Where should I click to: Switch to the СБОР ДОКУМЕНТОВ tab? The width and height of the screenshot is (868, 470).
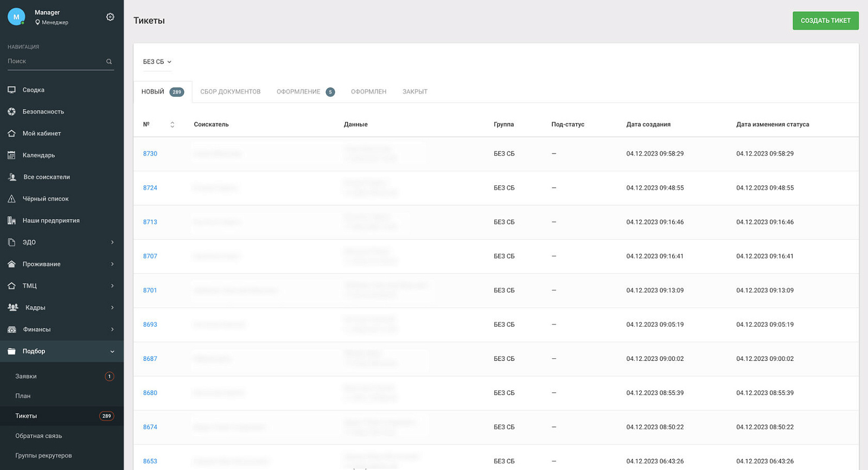231,92
